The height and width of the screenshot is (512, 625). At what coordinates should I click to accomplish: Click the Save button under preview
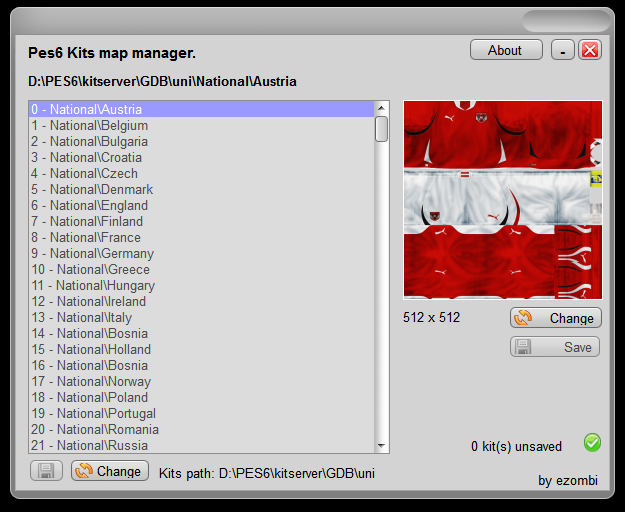click(555, 347)
